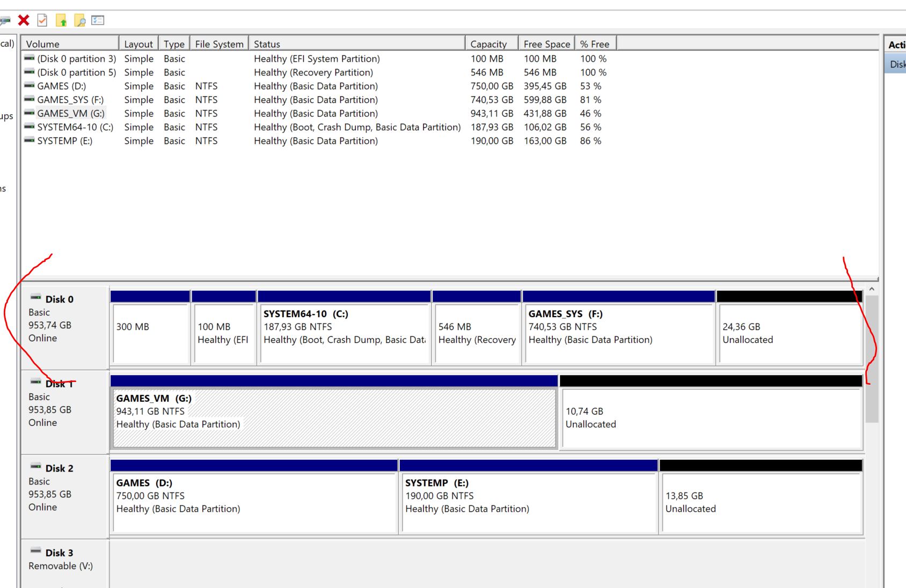Click Healthy (Boot, Crash Dump, Basic Data Partition) status
906x588 pixels.
[x=357, y=127]
